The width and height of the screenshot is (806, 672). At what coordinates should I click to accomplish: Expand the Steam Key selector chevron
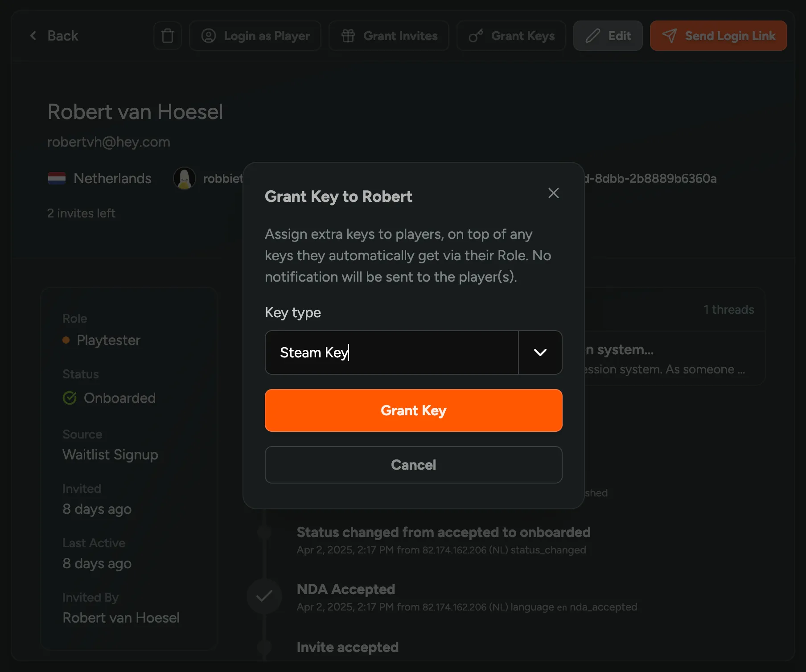click(x=540, y=352)
